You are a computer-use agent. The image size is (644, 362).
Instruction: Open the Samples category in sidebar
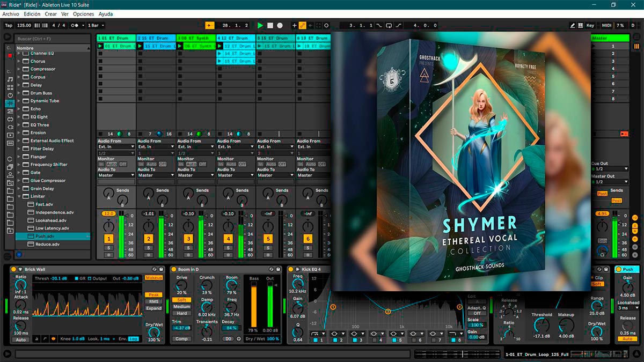click(x=10, y=143)
